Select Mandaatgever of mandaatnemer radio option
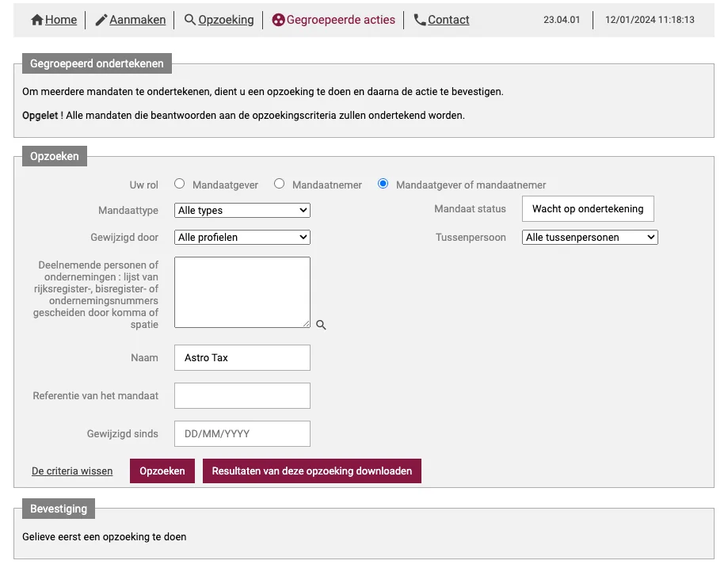Image resolution: width=728 pixels, height=568 pixels. pyautogui.click(x=383, y=184)
